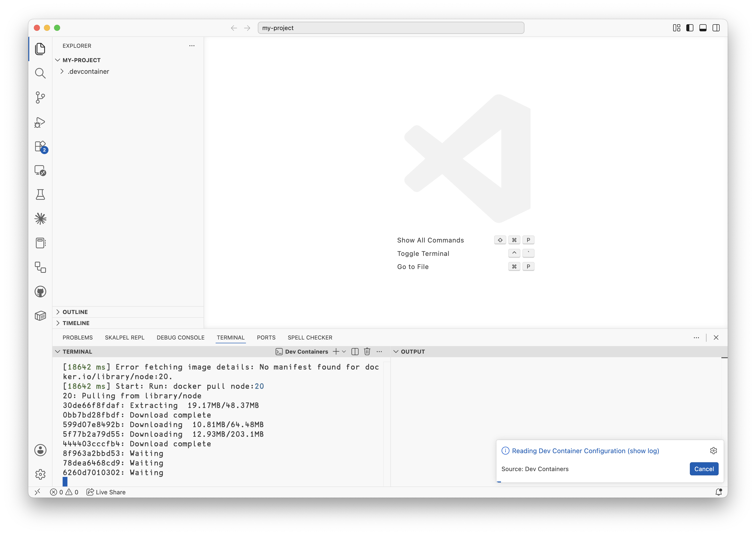Click Go to File on welcome screen
Image resolution: width=756 pixels, height=535 pixels.
[413, 267]
